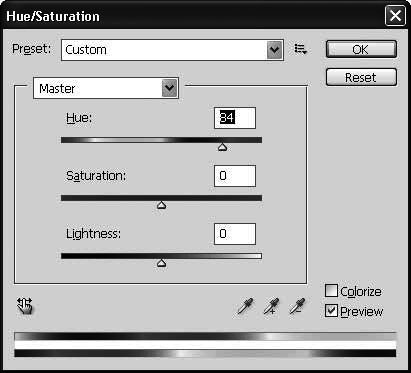Click the lower color spectrum bar
This screenshot has height=373, width=411.
click(205, 353)
